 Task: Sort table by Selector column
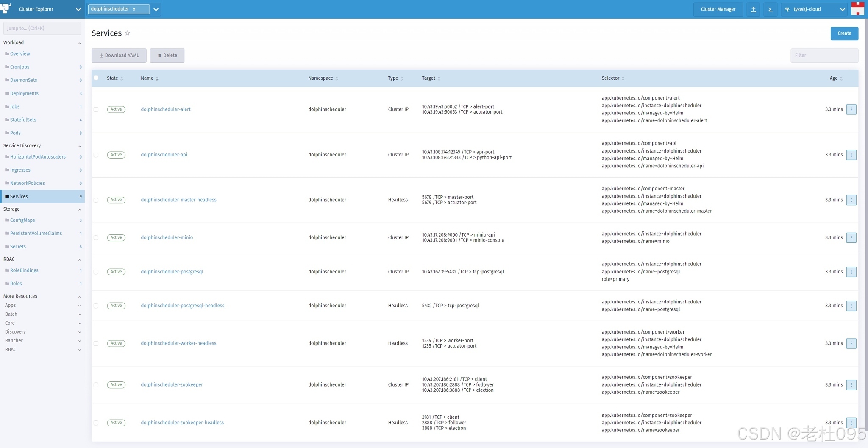[x=613, y=78]
